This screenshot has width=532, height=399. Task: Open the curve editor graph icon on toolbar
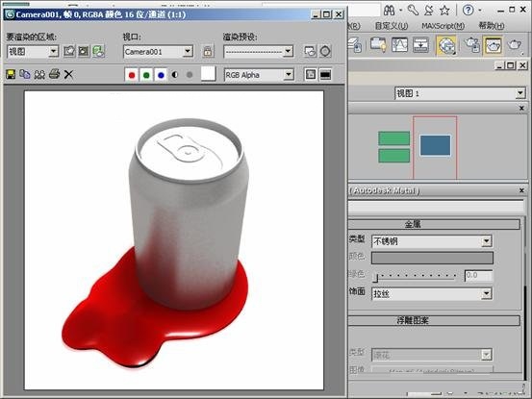[x=399, y=45]
